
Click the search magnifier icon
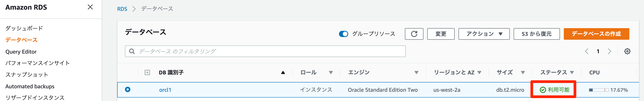(x=132, y=51)
